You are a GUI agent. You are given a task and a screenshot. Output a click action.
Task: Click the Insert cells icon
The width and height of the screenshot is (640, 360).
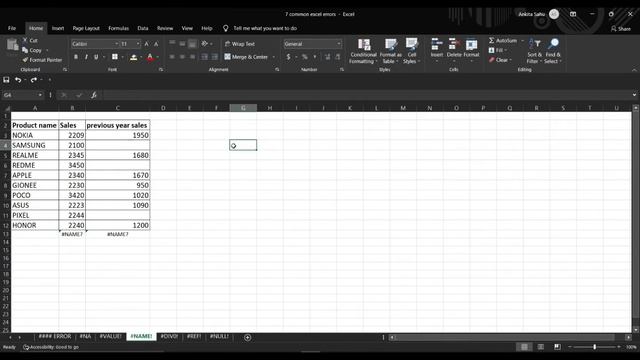pos(436,44)
